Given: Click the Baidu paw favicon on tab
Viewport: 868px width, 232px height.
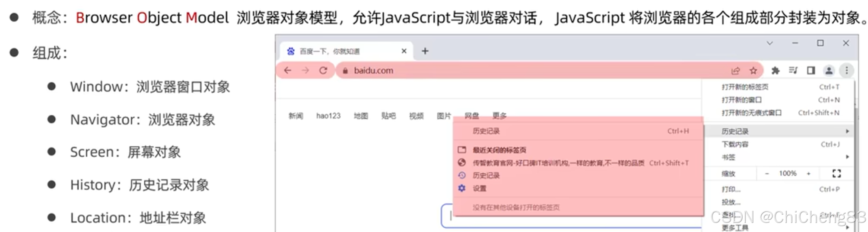Looking at the screenshot, I should coord(291,52).
